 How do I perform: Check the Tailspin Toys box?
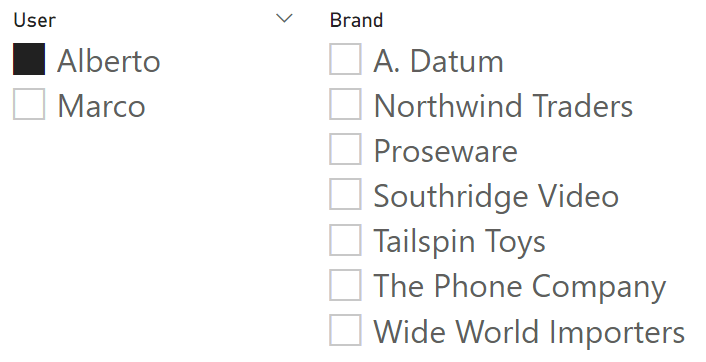pos(345,240)
